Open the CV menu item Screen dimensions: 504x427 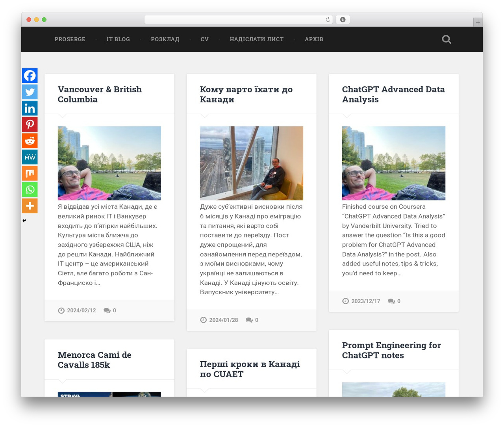(x=204, y=39)
